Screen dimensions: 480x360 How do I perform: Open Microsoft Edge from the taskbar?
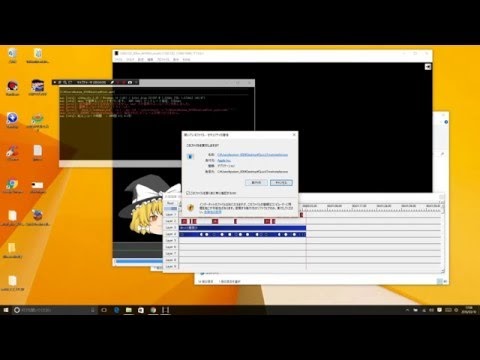[117, 310]
